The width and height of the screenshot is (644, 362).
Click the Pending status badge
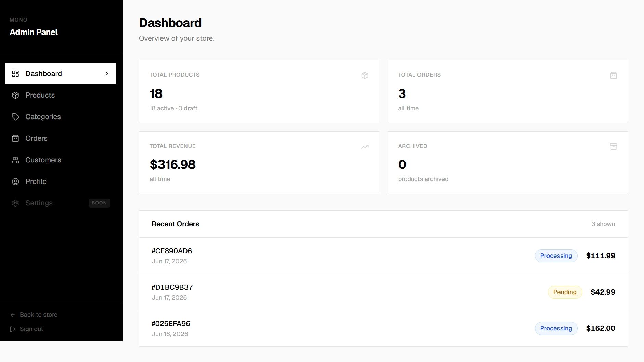click(565, 292)
